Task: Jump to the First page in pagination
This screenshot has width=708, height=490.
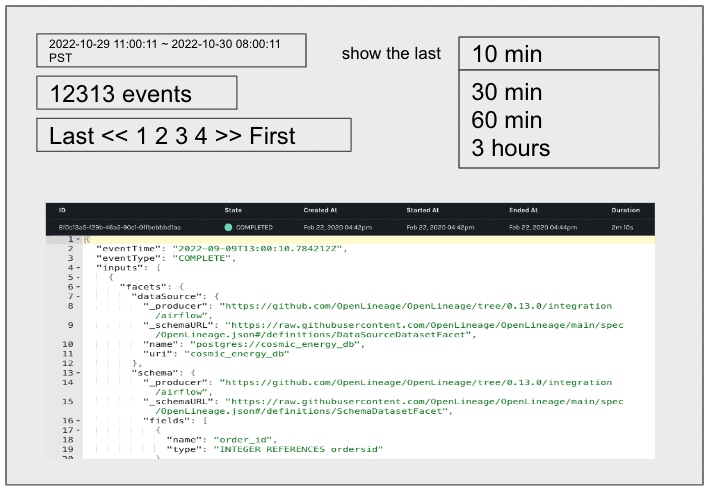Action: coord(272,135)
